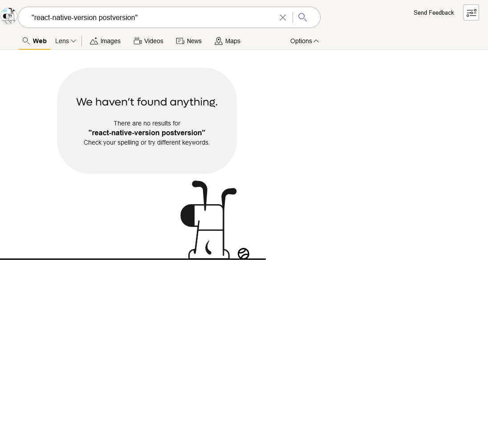Click the "We haven't found anything" heading
Screen dimensions: 488x448
(146, 102)
